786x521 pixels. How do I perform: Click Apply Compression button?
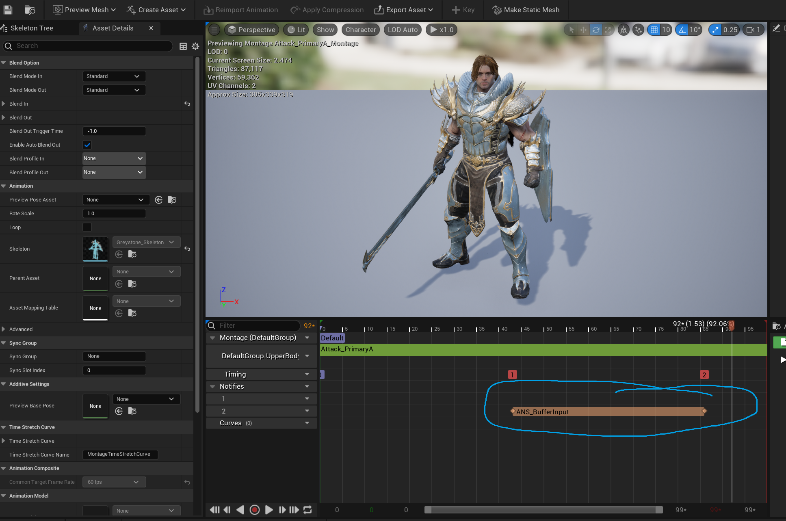coord(327,10)
